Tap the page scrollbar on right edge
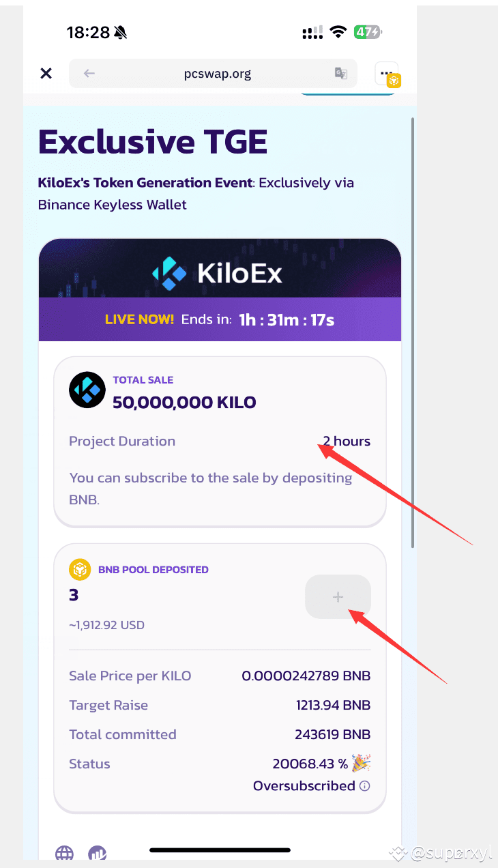The width and height of the screenshot is (498, 868). pos(412,332)
